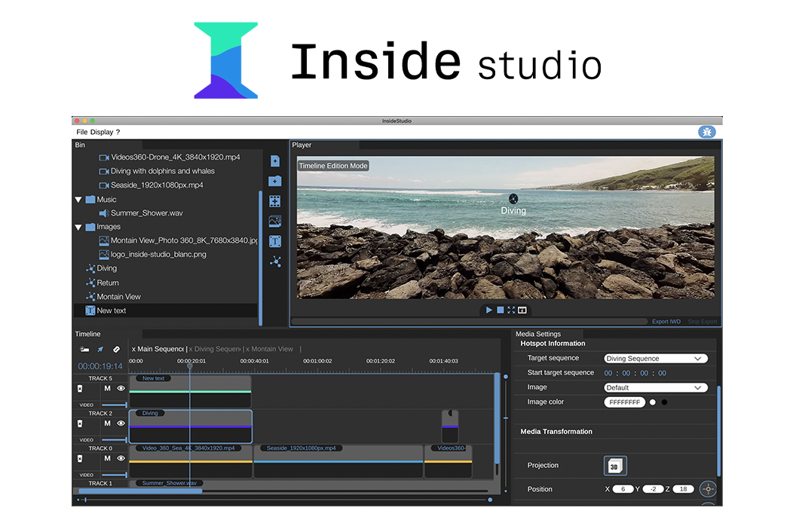Image resolution: width=793 pixels, height=532 pixels.
Task: Select Diving with dolphins and whales clip
Action: (157, 171)
